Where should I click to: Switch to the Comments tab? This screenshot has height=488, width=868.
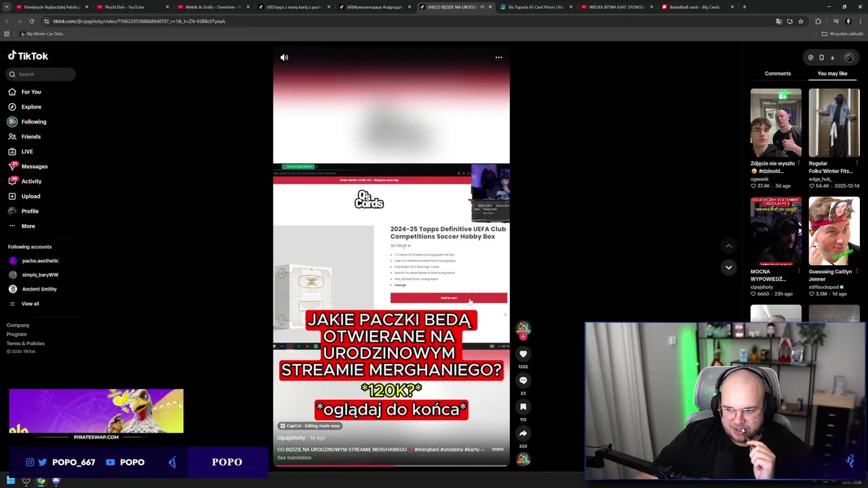(x=778, y=73)
